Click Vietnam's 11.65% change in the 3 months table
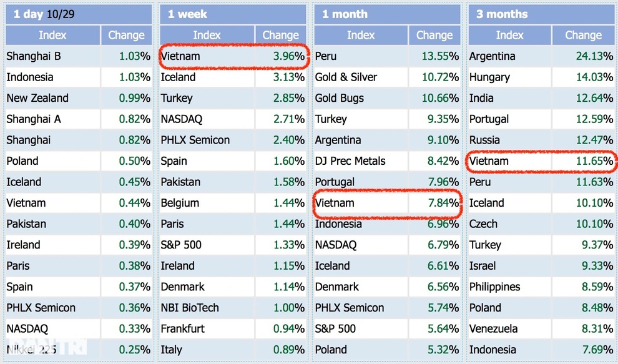Image resolution: width=618 pixels, height=364 pixels. [595, 161]
